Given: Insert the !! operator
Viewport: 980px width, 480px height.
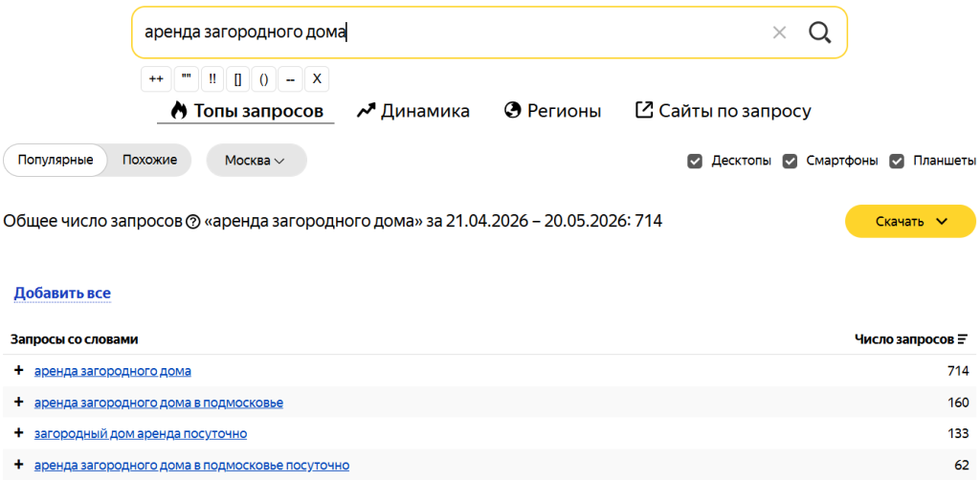Looking at the screenshot, I should (212, 79).
